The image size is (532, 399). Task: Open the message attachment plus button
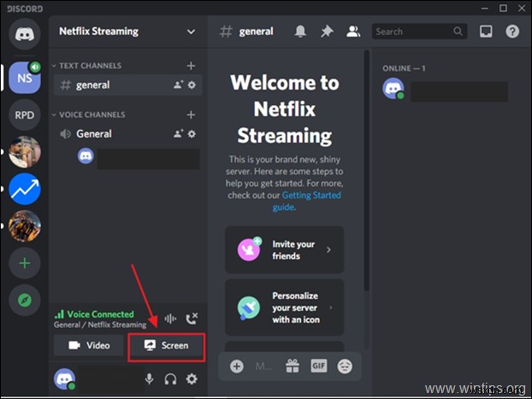point(236,367)
